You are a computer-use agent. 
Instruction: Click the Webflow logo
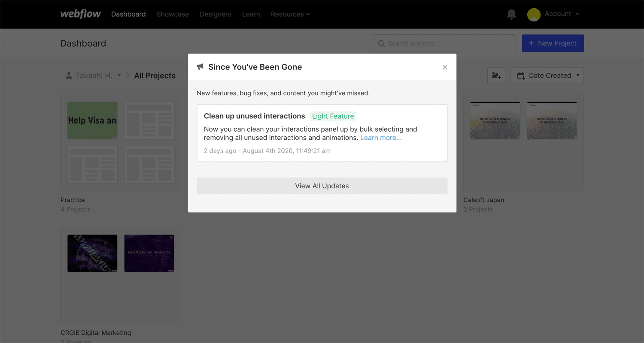pyautogui.click(x=81, y=14)
